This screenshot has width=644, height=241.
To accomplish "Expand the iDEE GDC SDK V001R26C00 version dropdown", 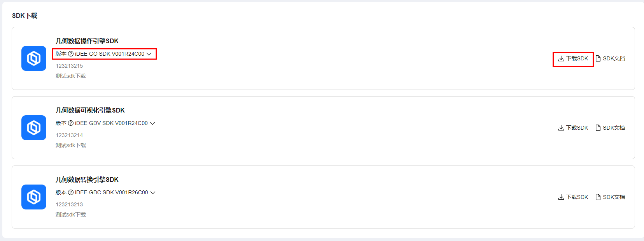I will point(153,192).
